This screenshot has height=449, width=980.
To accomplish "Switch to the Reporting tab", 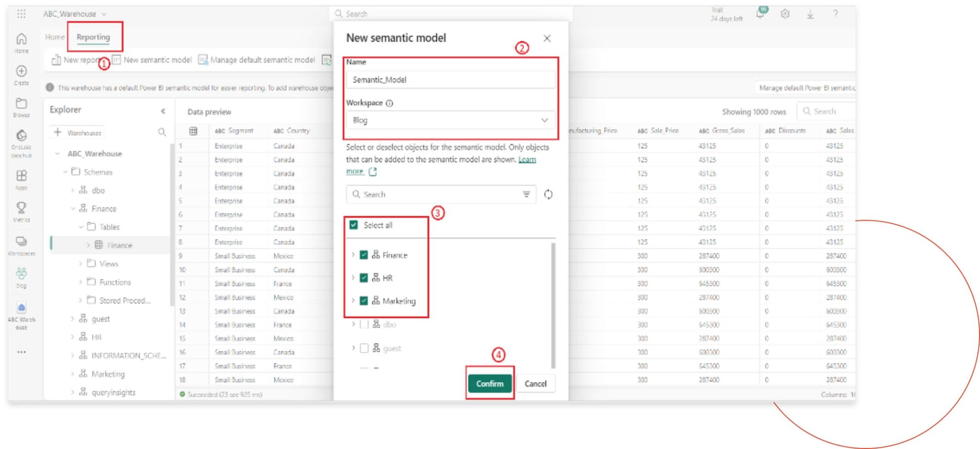I will [93, 37].
